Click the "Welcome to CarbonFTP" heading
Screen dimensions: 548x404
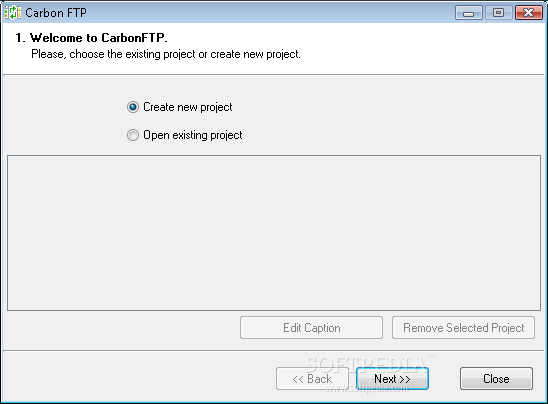(x=92, y=38)
